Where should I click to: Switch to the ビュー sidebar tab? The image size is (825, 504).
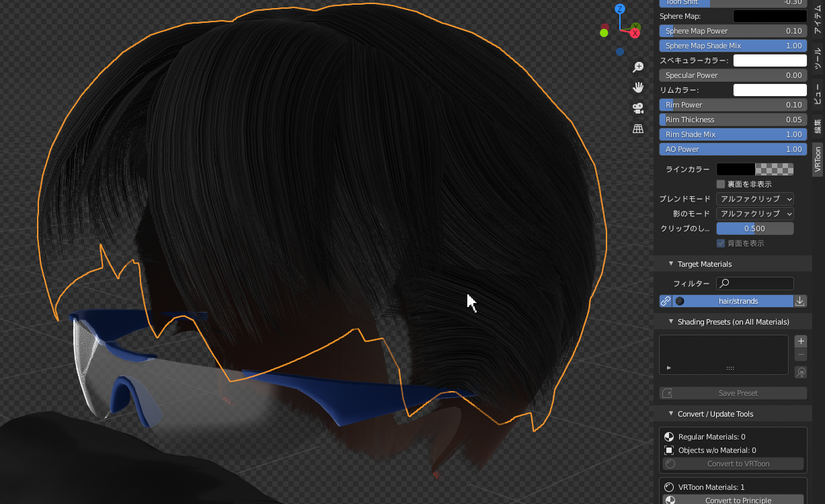pos(818,94)
